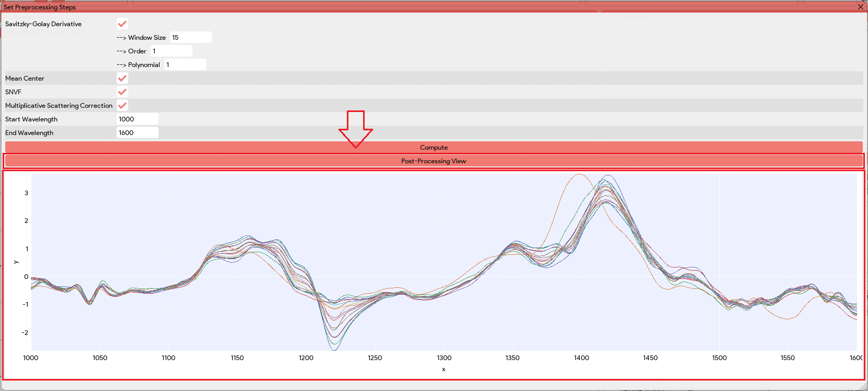Image resolution: width=868 pixels, height=391 pixels.
Task: Click the End Wavelength field
Action: (x=137, y=133)
